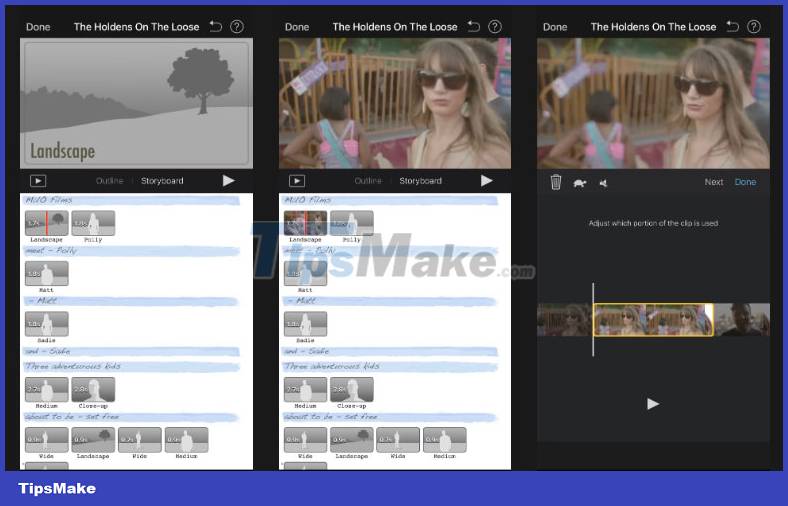Tap Next in the clip editor

coord(714,182)
